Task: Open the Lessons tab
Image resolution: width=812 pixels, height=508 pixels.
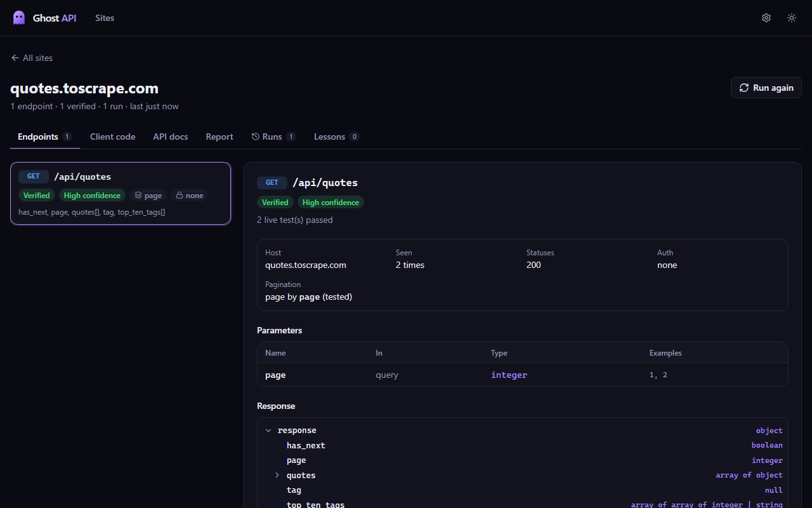Action: pyautogui.click(x=337, y=137)
